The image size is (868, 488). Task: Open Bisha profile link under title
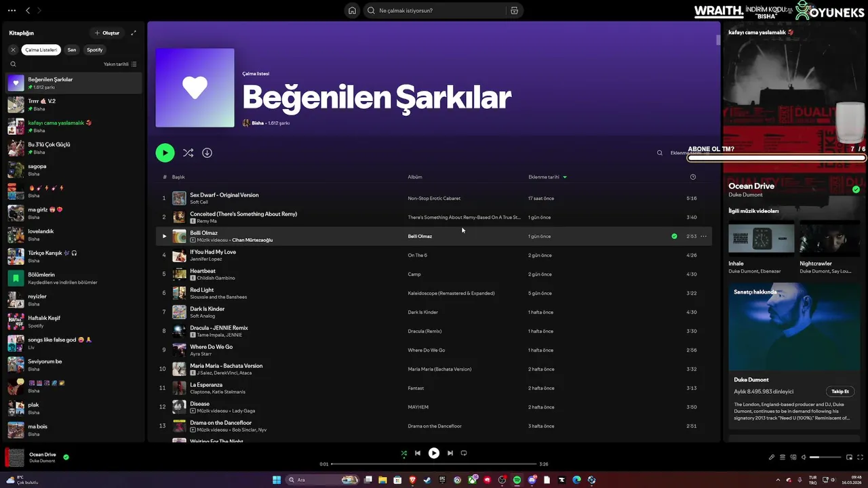click(258, 123)
